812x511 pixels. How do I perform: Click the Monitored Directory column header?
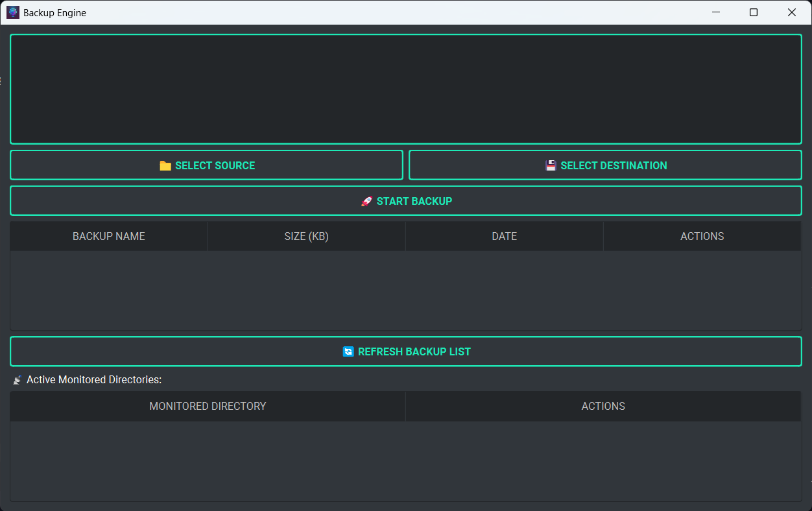point(208,406)
